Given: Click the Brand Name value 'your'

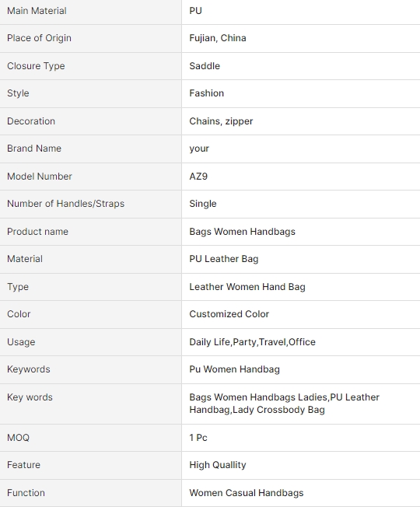Looking at the screenshot, I should [x=199, y=149].
